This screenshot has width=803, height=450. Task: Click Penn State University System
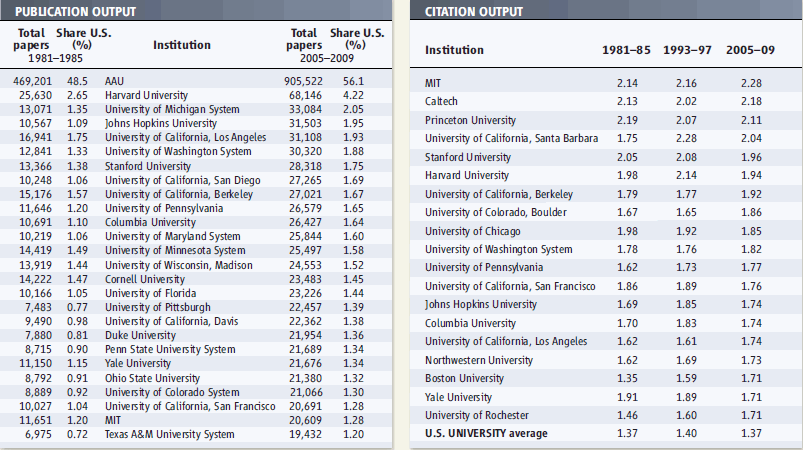[170, 349]
